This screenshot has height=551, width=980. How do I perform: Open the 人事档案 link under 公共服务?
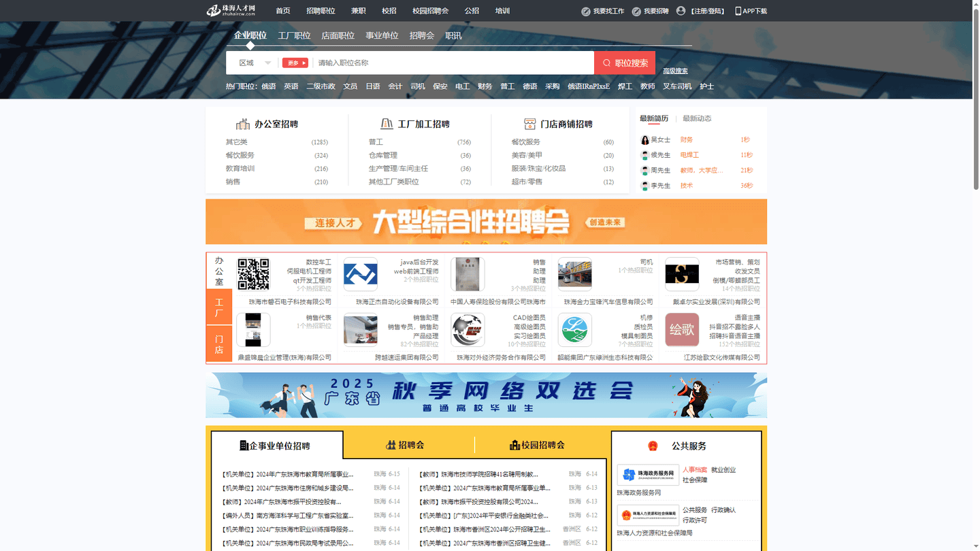point(695,470)
